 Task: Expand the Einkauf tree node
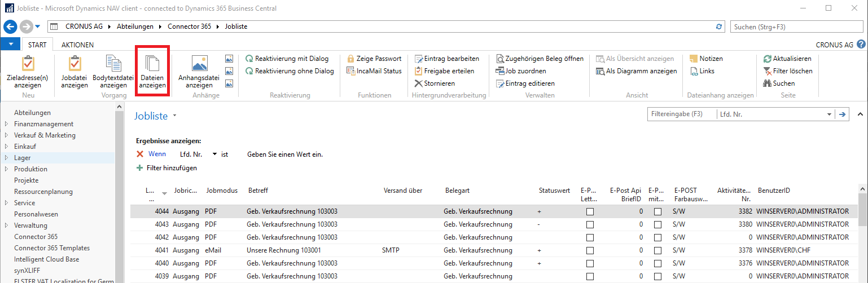6,147
